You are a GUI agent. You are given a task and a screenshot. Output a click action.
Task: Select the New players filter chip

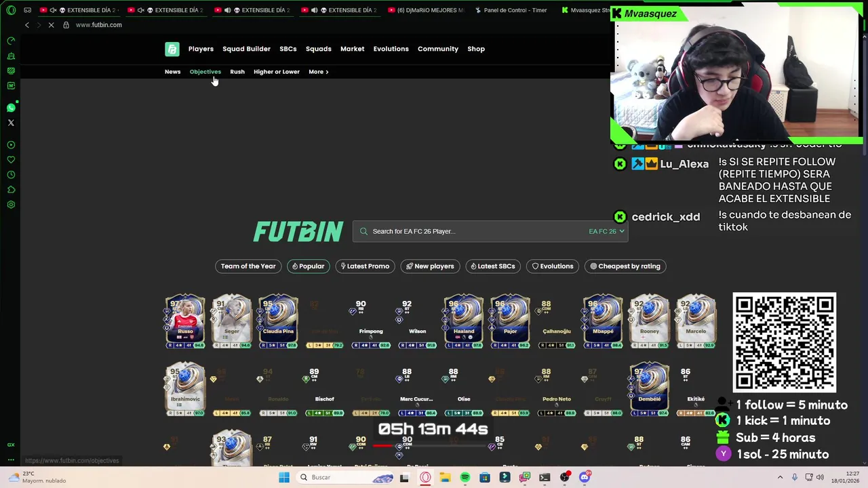(430, 266)
